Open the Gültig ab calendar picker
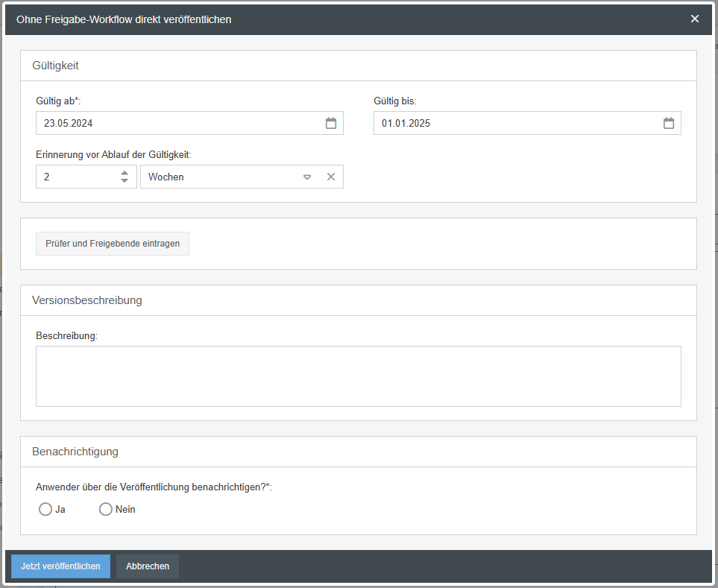The height and width of the screenshot is (588, 718). (331, 124)
